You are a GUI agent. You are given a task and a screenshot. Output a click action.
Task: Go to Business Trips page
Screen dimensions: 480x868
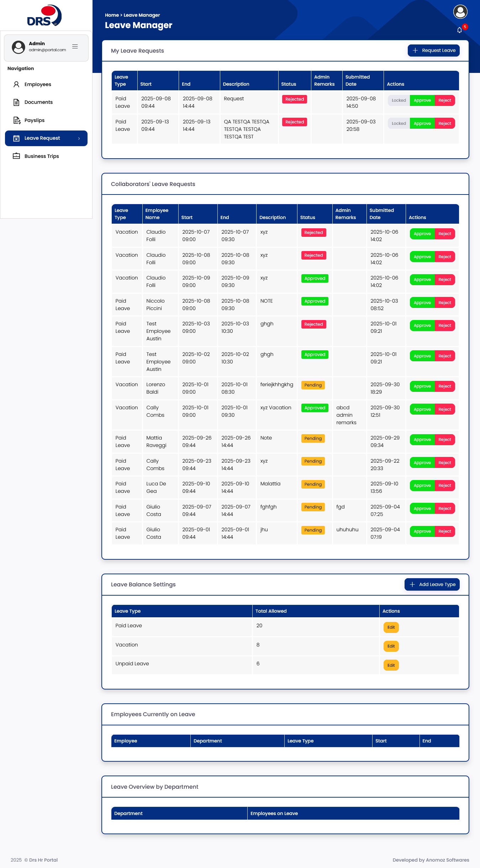tap(42, 156)
